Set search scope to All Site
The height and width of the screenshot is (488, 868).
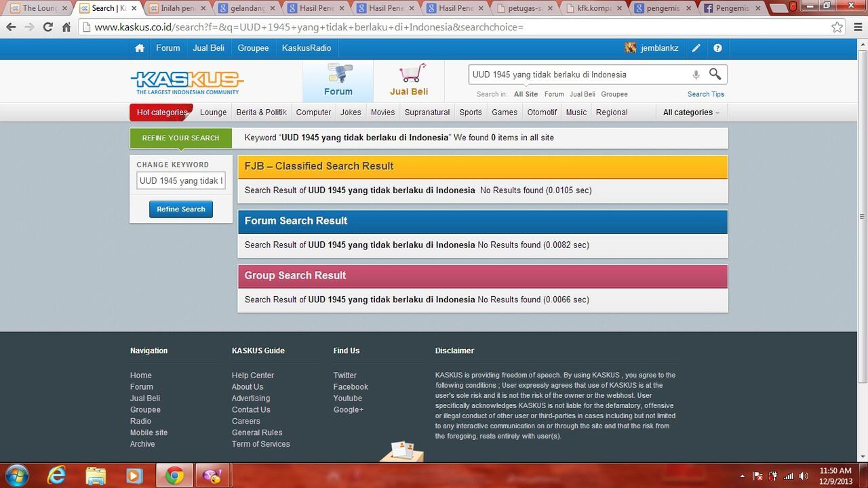pyautogui.click(x=526, y=94)
